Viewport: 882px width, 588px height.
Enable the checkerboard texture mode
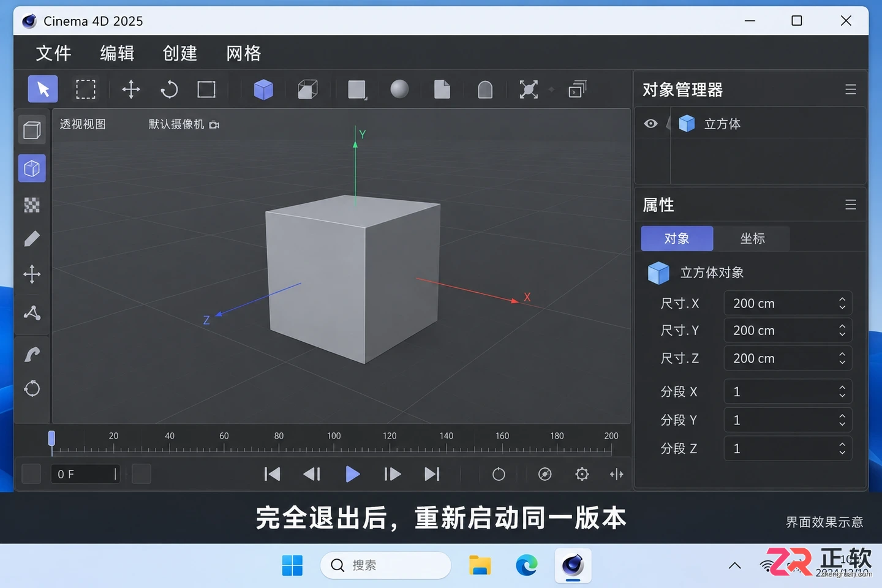point(32,205)
